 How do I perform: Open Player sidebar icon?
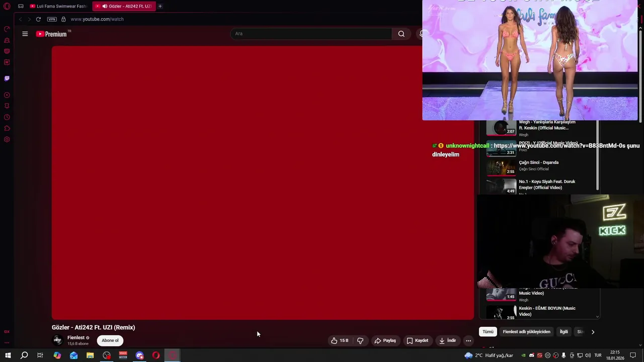7,95
